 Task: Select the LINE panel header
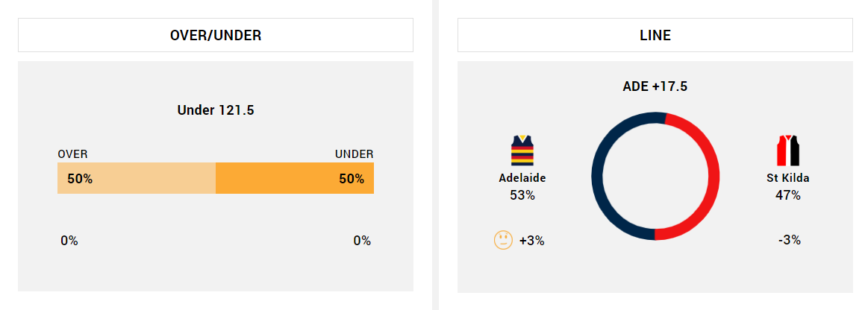(x=655, y=35)
